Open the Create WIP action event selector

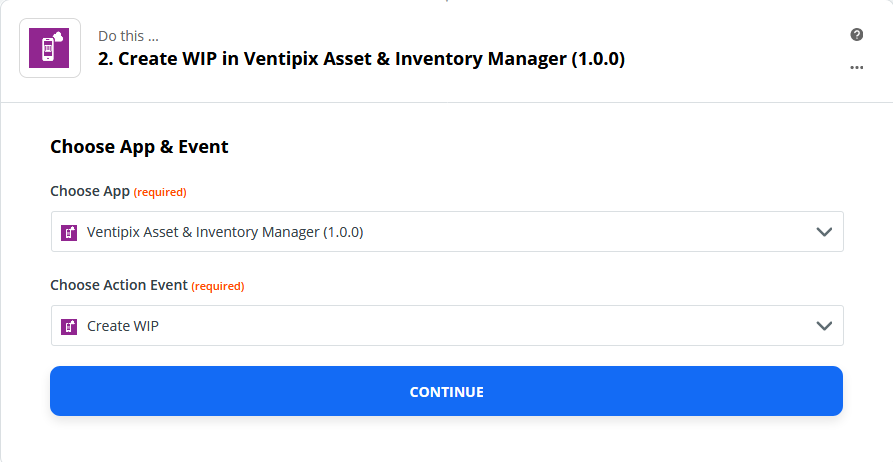(x=447, y=326)
